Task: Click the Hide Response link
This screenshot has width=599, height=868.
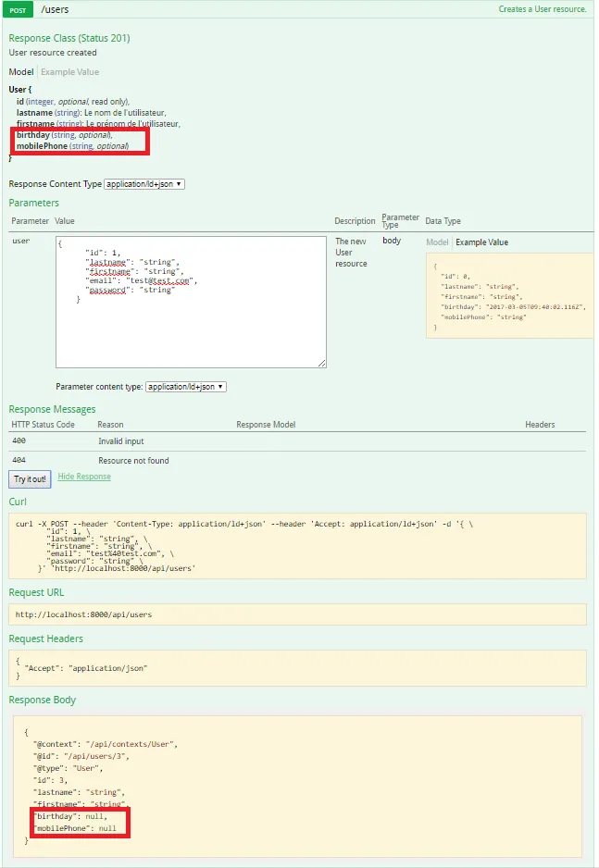Action: pyautogui.click(x=84, y=477)
